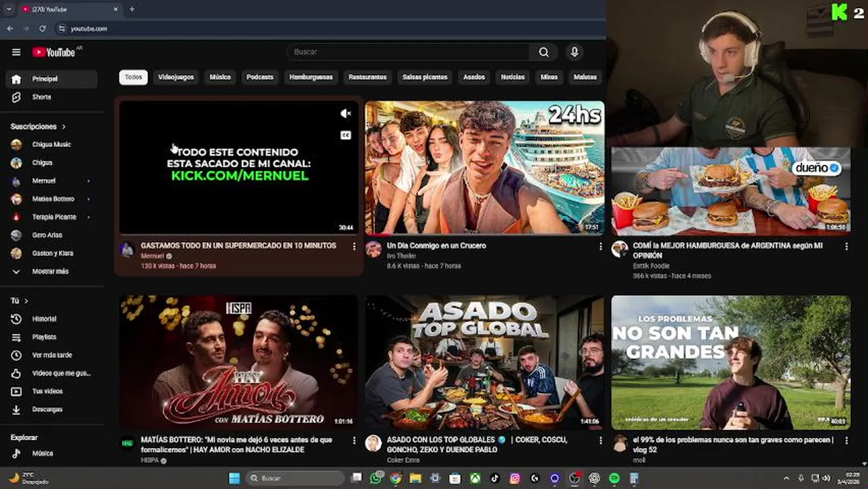Open Principal in the sidebar
This screenshot has height=489, width=868.
point(52,79)
